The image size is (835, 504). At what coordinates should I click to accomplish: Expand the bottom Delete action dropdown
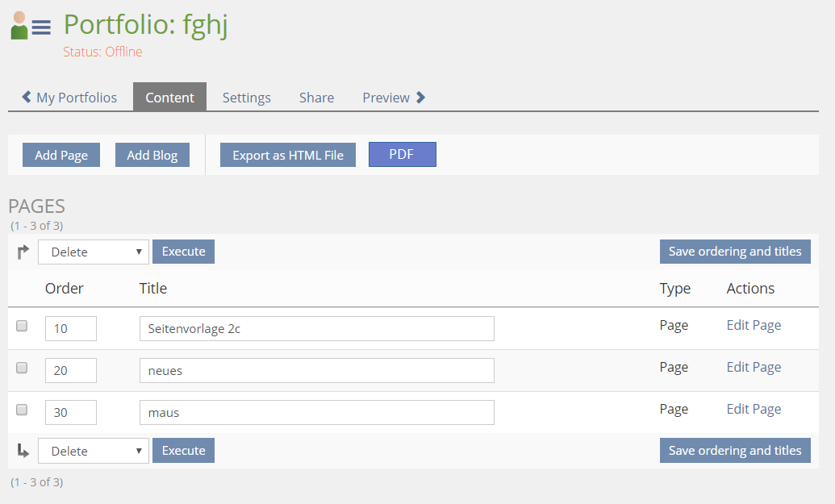94,452
